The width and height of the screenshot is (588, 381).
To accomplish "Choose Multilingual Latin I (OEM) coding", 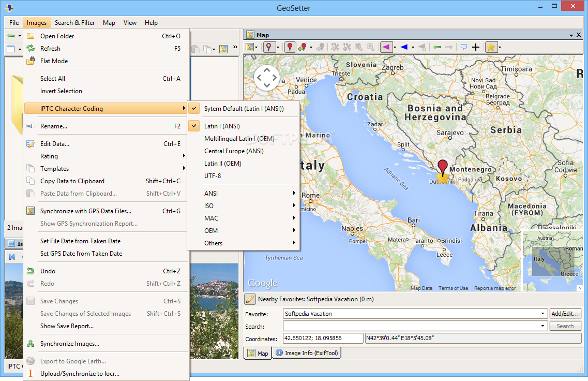I will [244, 139].
